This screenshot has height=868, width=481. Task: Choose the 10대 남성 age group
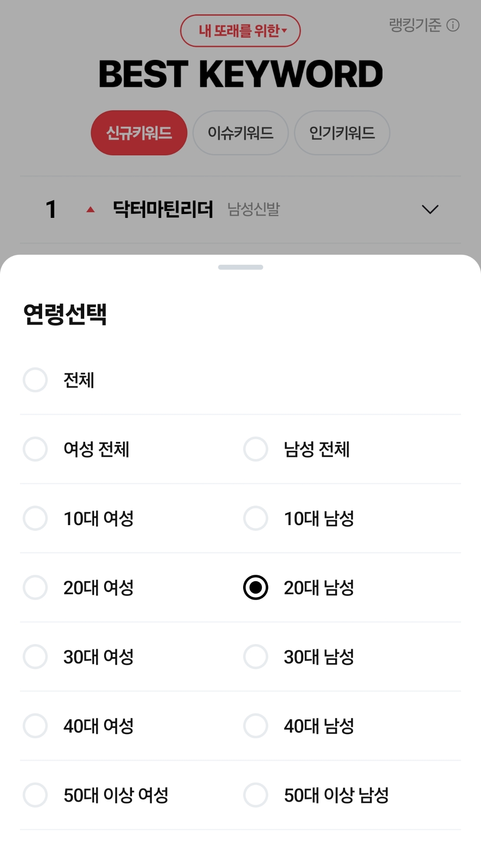click(x=256, y=518)
